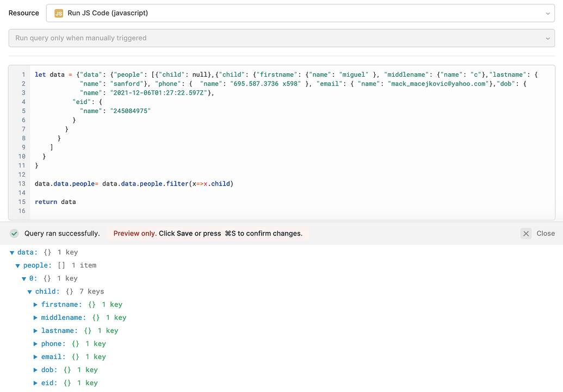Expand the email result node
The image size is (563, 392).
pos(35,357)
